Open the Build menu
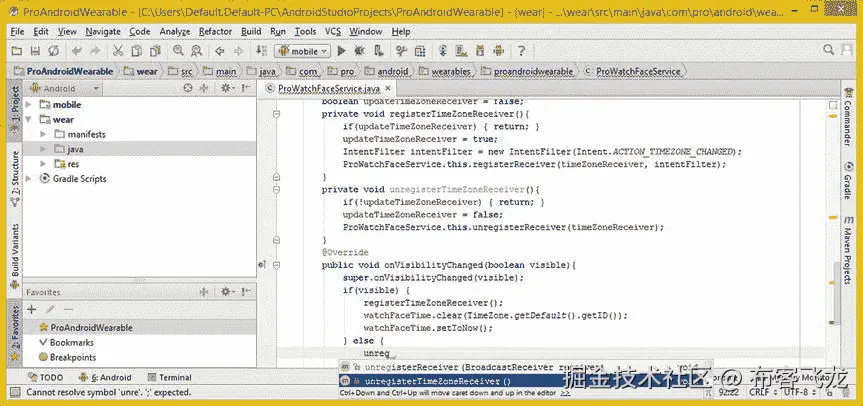 coord(251,32)
